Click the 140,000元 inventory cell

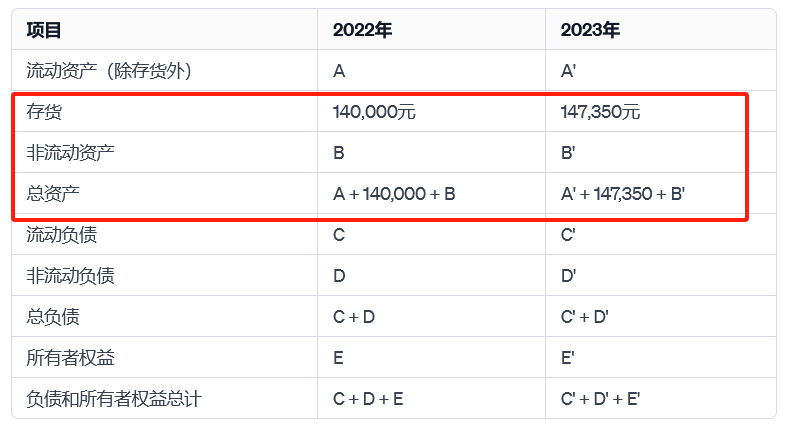pos(374,112)
